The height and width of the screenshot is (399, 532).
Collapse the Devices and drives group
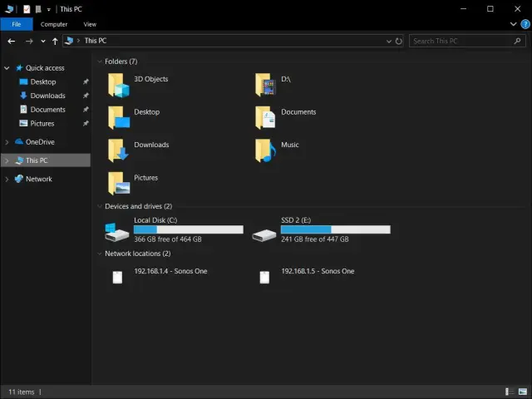[x=99, y=206]
